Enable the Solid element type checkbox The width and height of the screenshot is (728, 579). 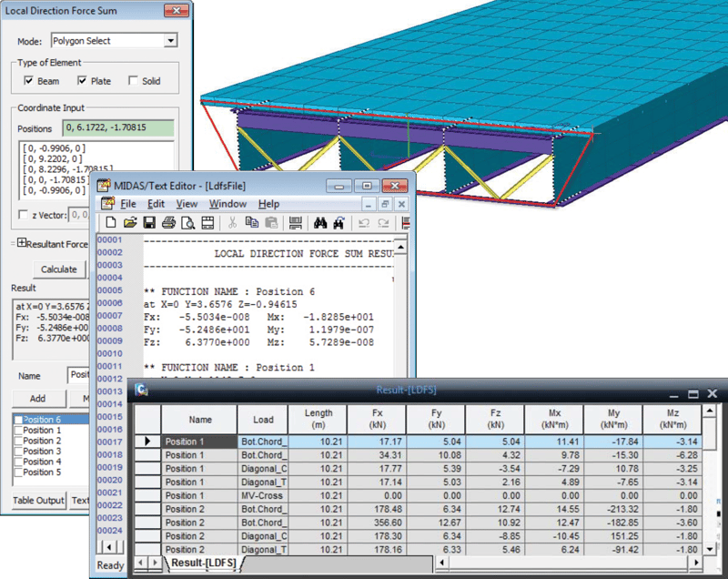[134, 81]
